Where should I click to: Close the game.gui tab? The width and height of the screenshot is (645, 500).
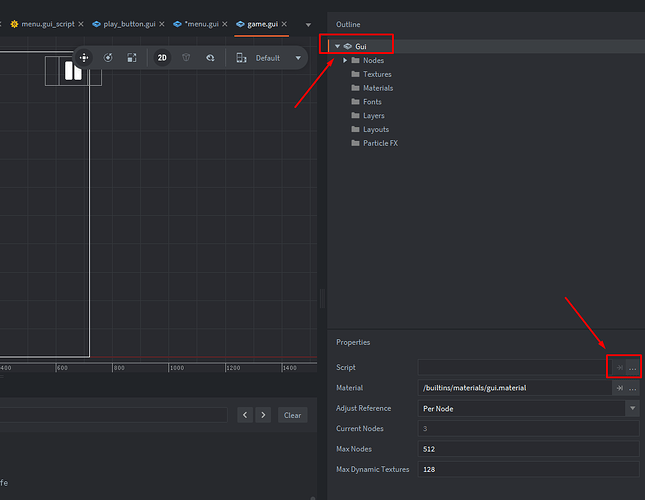point(286,23)
